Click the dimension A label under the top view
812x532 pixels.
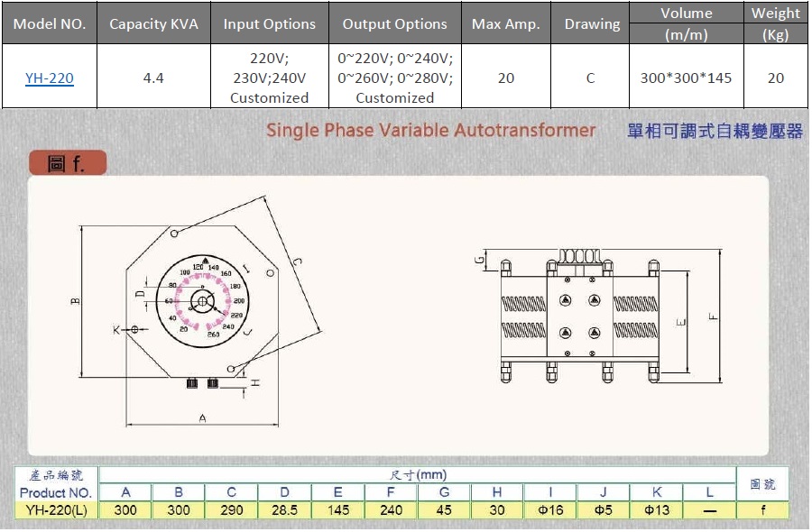pyautogui.click(x=202, y=417)
